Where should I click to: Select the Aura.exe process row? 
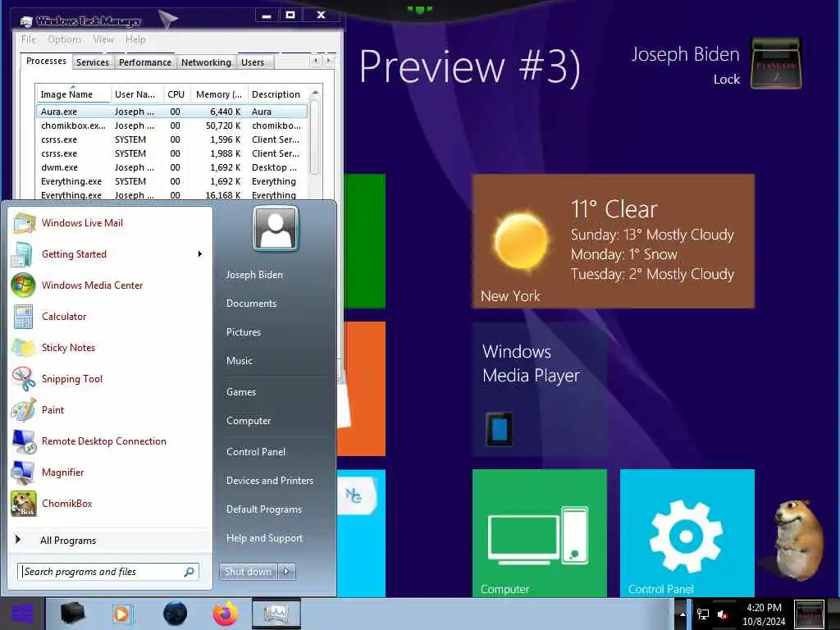click(171, 112)
